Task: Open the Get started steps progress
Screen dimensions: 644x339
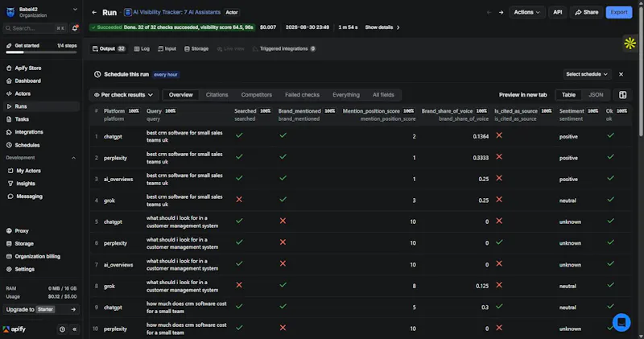Action: coord(41,48)
